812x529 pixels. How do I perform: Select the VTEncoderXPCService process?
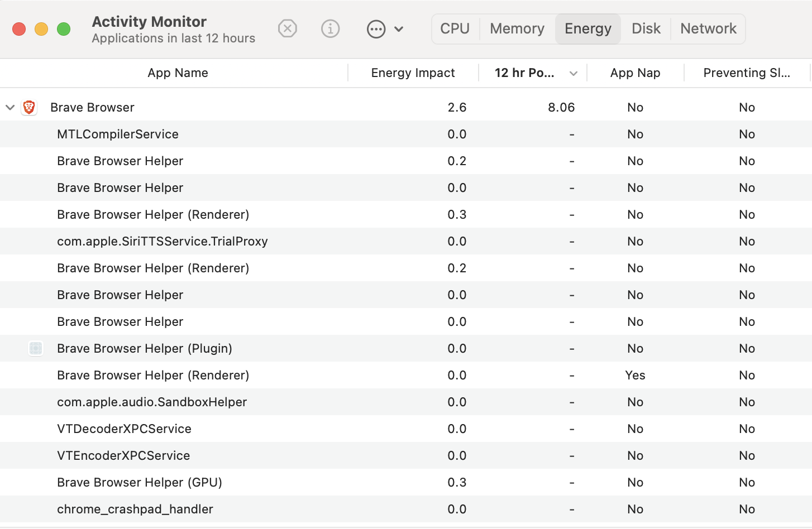click(x=406, y=455)
